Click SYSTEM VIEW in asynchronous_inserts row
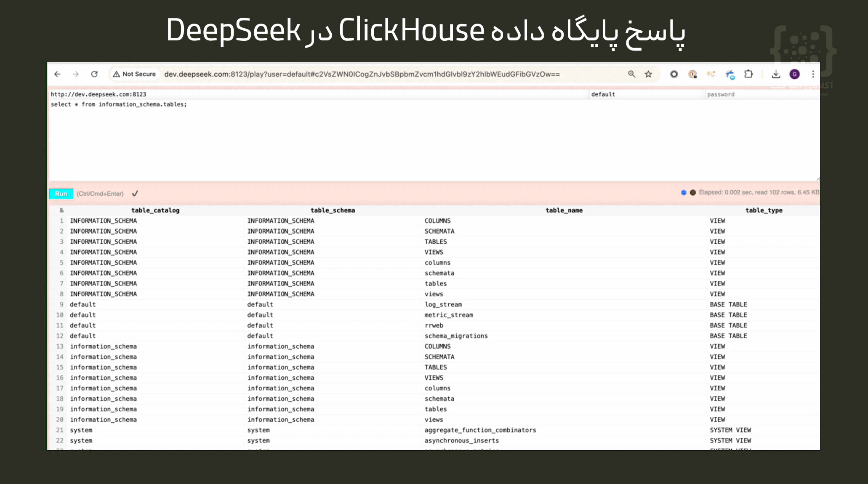 tap(730, 441)
